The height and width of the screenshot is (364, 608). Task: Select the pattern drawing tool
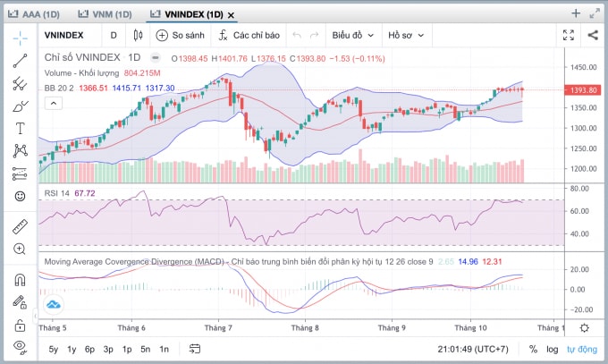coord(21,151)
